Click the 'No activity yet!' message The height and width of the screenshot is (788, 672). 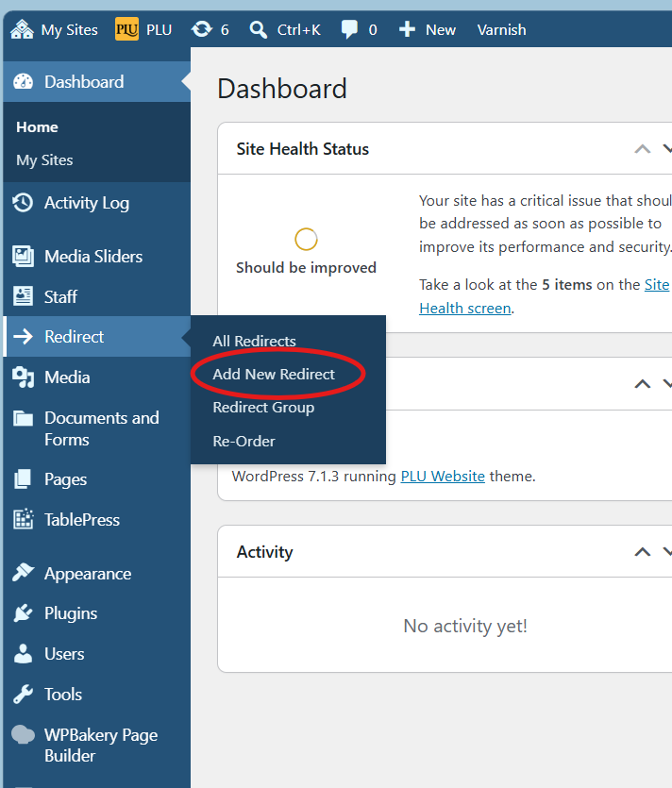[x=465, y=627]
